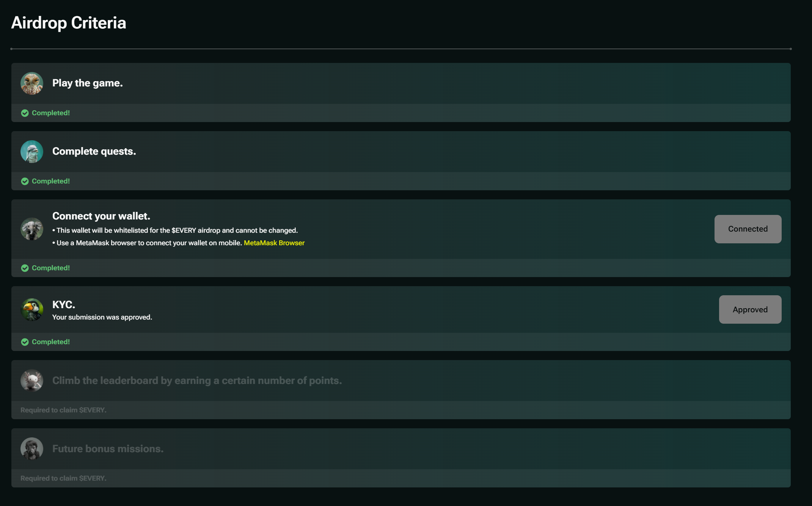Select the Complete quests heading
The image size is (812, 506).
94,151
